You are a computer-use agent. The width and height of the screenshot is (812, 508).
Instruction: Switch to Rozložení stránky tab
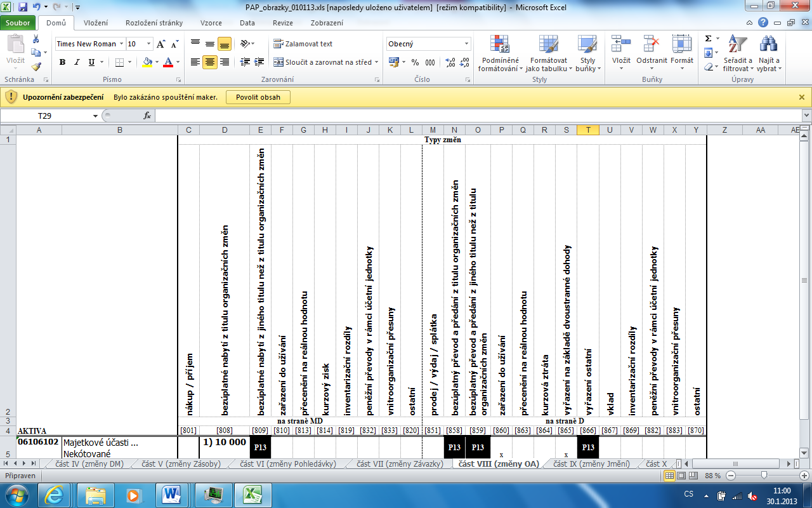tap(154, 23)
